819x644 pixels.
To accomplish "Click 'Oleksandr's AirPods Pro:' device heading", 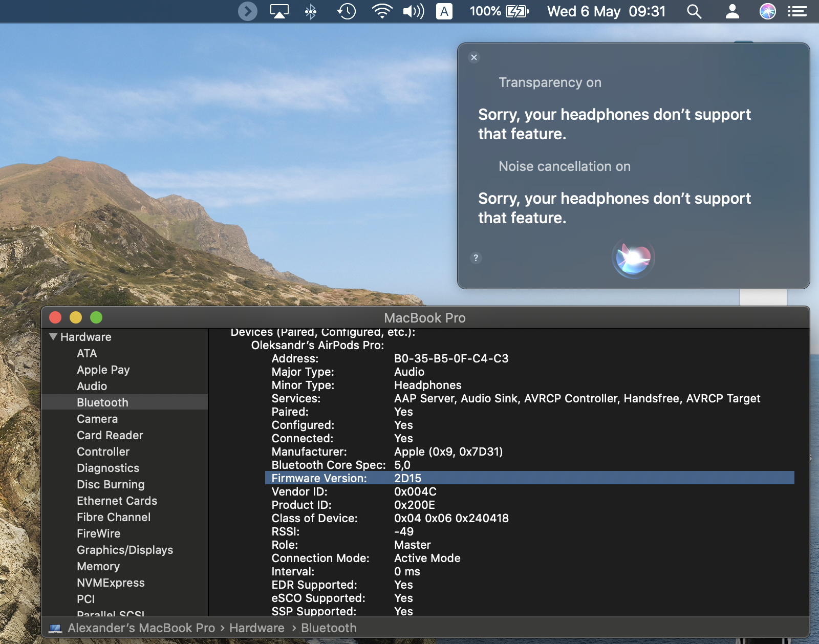I will pos(317,345).
